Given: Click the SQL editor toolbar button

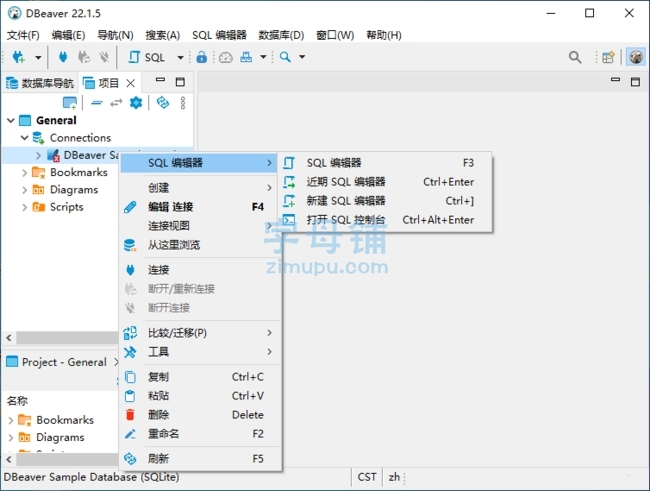Looking at the screenshot, I should pos(147,57).
